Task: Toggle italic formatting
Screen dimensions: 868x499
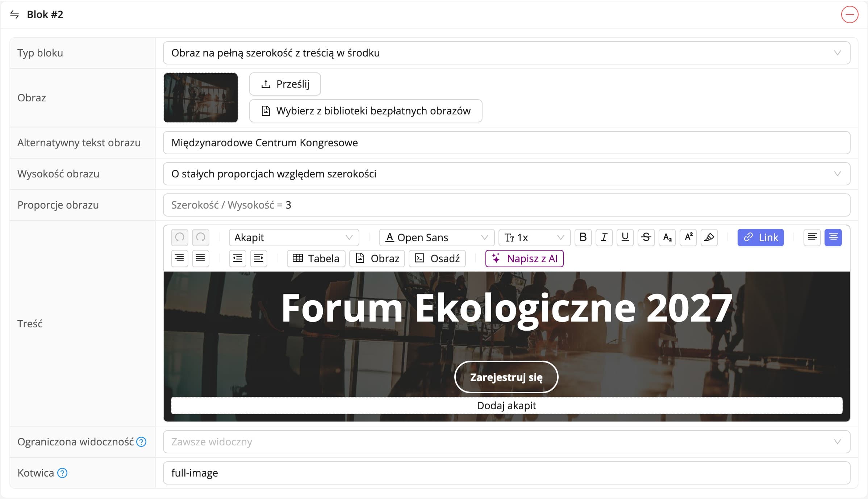Action: [604, 238]
